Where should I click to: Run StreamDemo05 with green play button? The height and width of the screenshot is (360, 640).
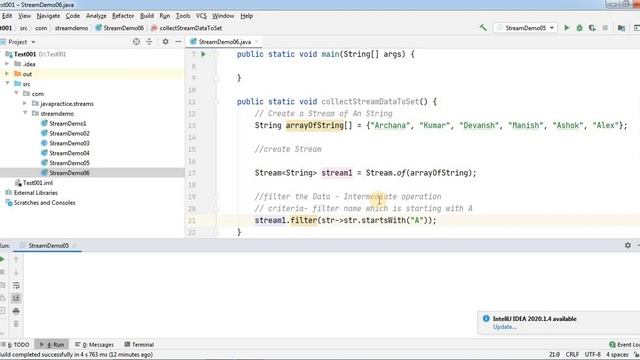point(567,28)
